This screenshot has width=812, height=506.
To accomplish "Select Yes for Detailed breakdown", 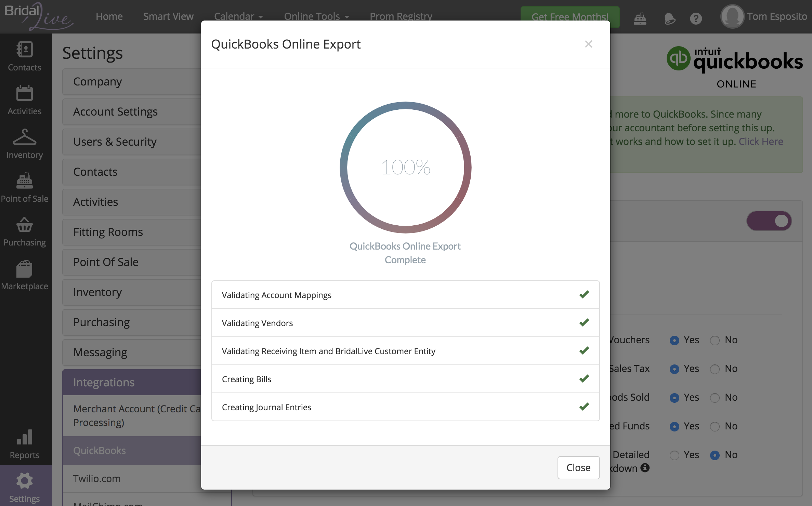I will [x=674, y=455].
